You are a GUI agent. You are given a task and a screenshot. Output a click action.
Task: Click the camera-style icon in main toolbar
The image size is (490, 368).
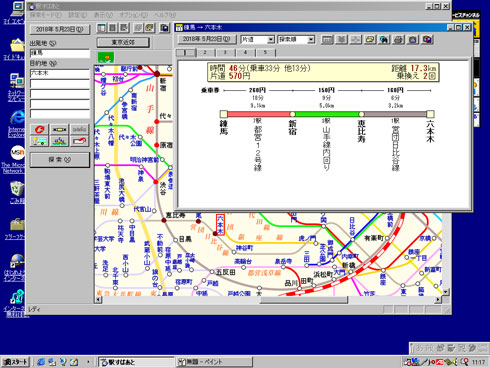tap(164, 28)
